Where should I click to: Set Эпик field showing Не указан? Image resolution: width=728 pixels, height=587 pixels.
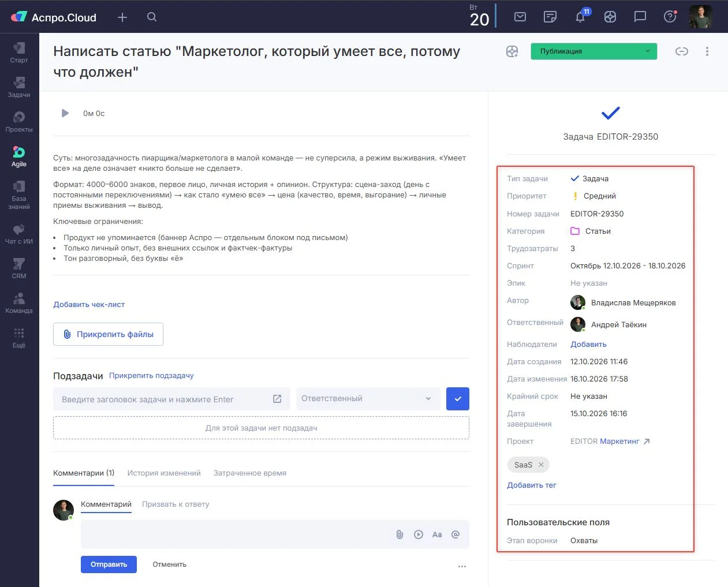click(x=589, y=283)
